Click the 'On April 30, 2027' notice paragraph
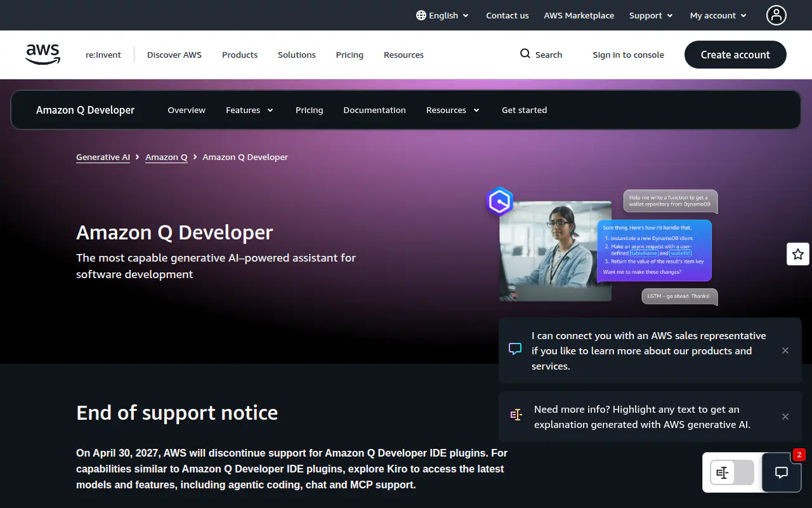Image resolution: width=812 pixels, height=508 pixels. 292,469
